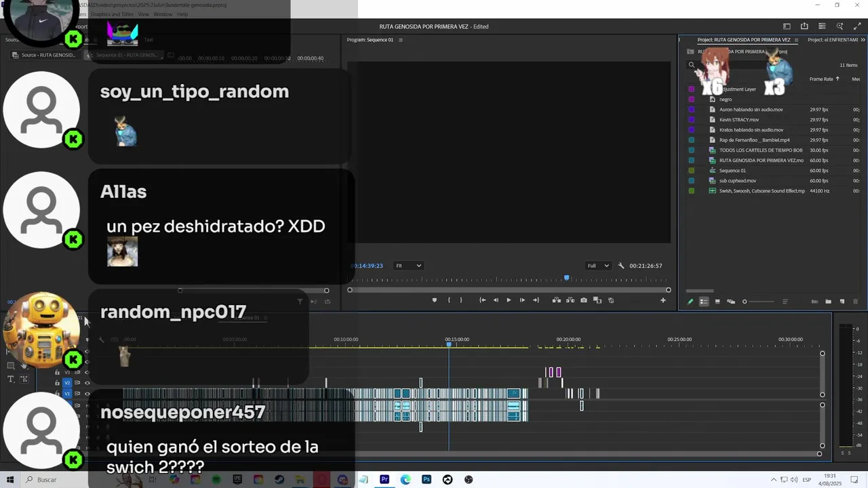Open the Window menu
The width and height of the screenshot is (868, 488).
coord(163,14)
